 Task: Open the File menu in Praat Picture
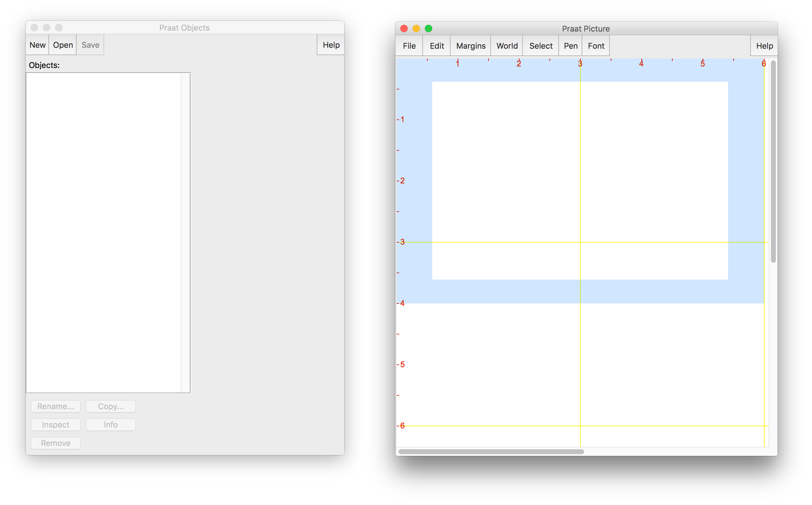[x=410, y=46]
